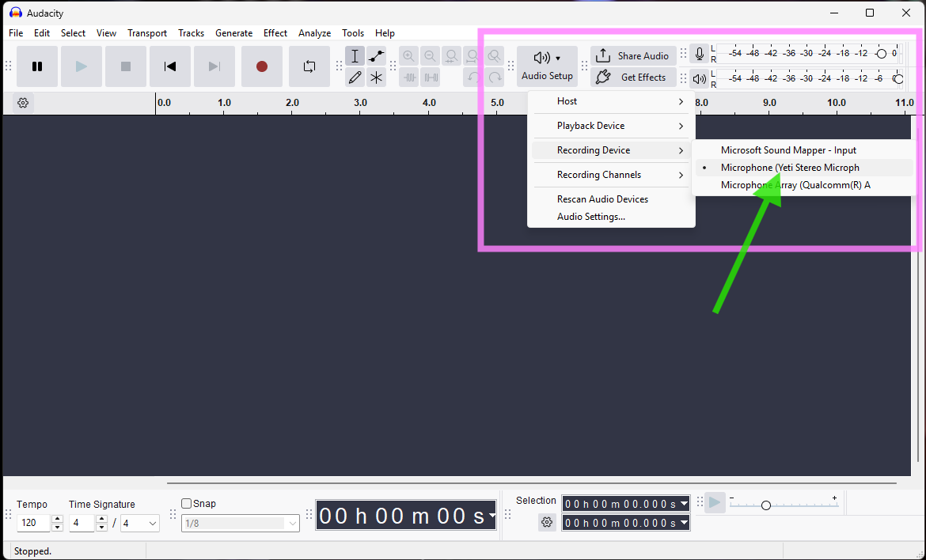Select the Draw pencil tool
Viewport: 926px width, 560px height.
point(355,78)
